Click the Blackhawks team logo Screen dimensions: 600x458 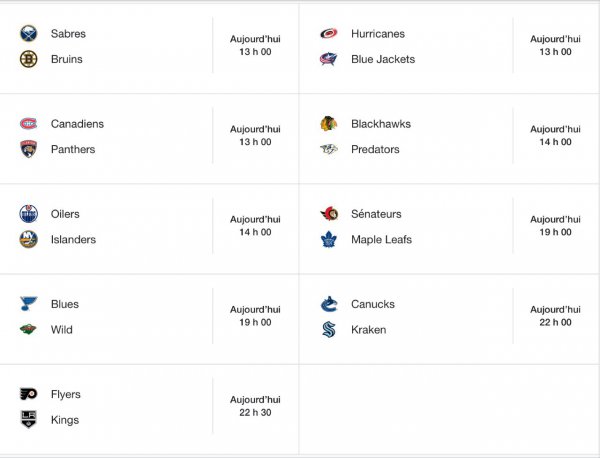328,124
